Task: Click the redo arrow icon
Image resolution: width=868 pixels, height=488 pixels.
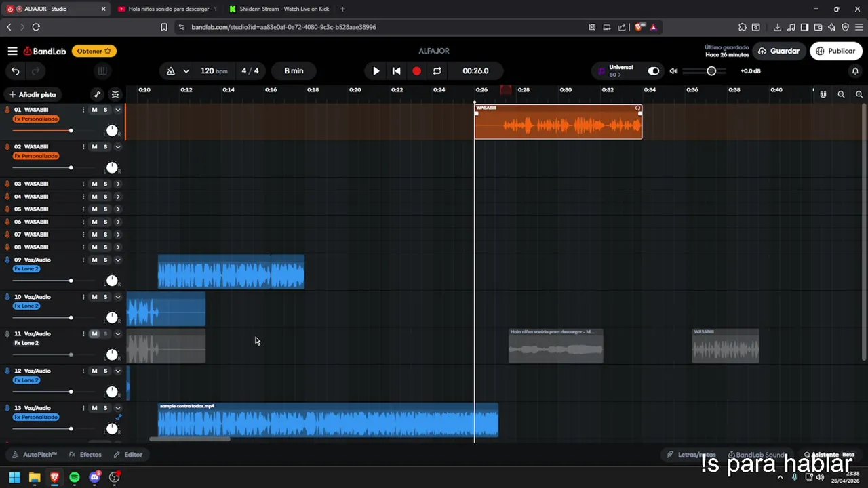Action: (36, 70)
